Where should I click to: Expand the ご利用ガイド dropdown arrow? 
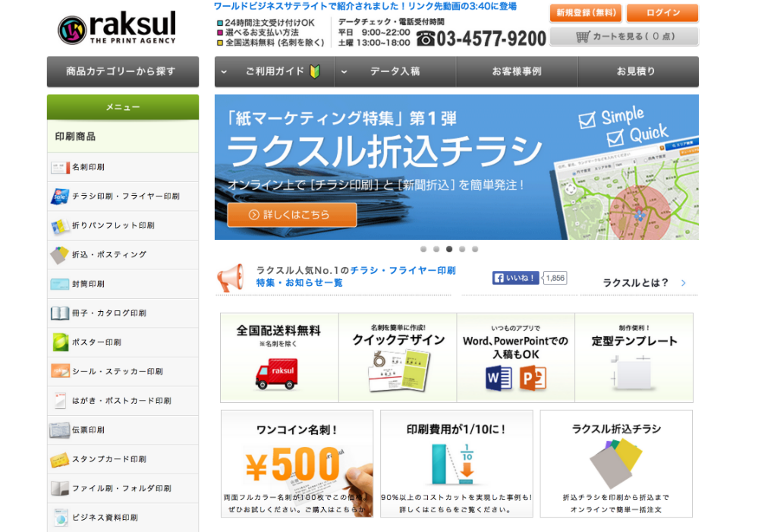tap(224, 71)
